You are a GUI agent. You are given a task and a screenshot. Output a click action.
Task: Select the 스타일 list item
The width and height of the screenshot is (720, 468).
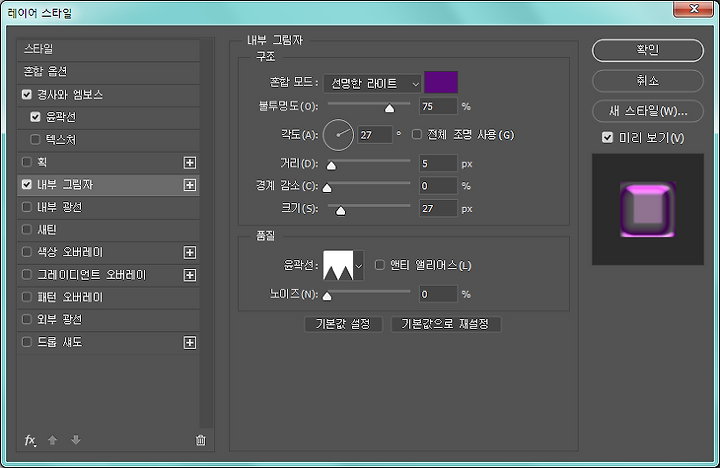(108, 49)
